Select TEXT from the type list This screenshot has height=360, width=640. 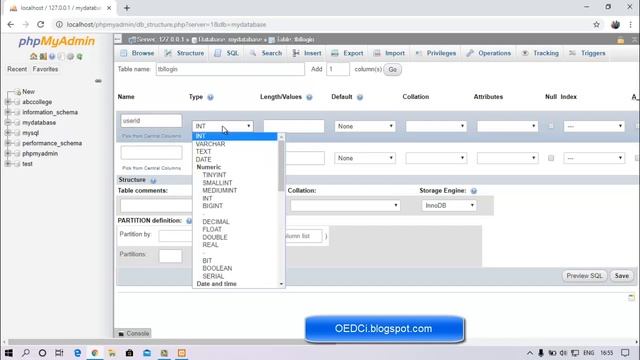[x=203, y=151]
